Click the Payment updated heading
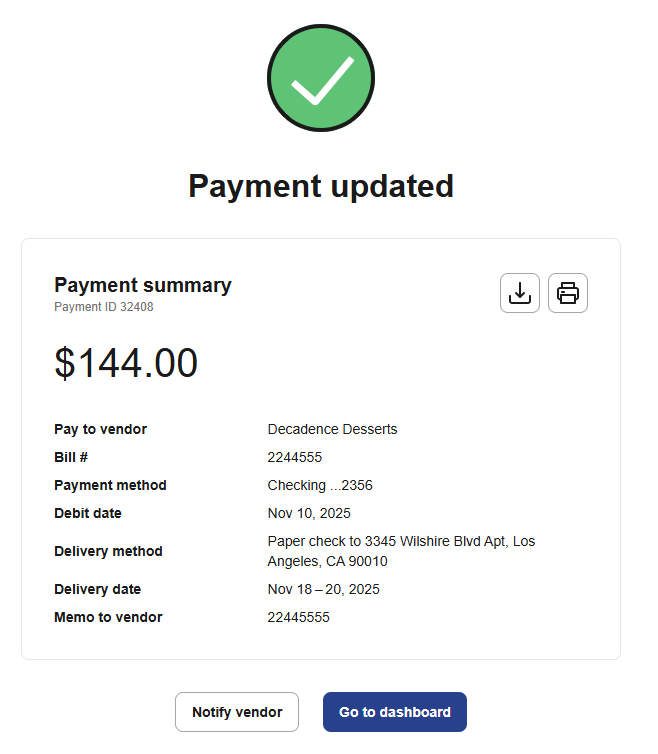 (x=321, y=186)
